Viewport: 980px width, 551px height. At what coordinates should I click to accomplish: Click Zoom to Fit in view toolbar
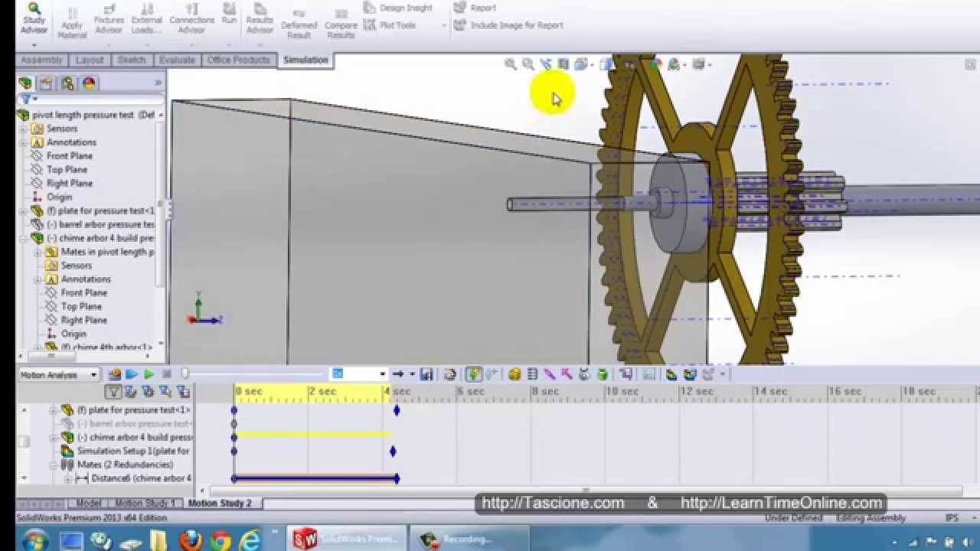[x=511, y=65]
